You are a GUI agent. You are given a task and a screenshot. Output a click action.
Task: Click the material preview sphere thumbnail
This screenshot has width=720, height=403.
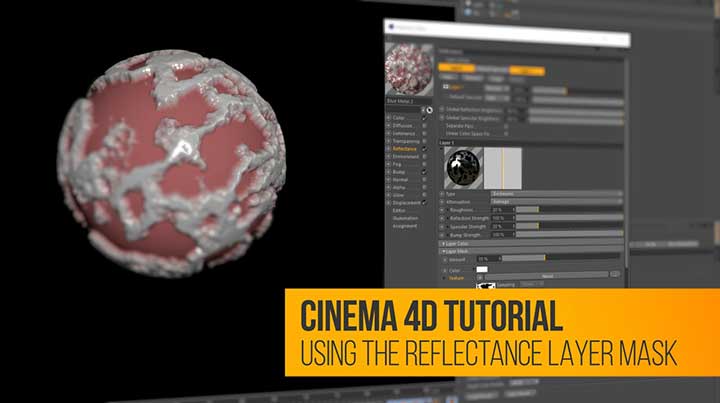click(409, 69)
